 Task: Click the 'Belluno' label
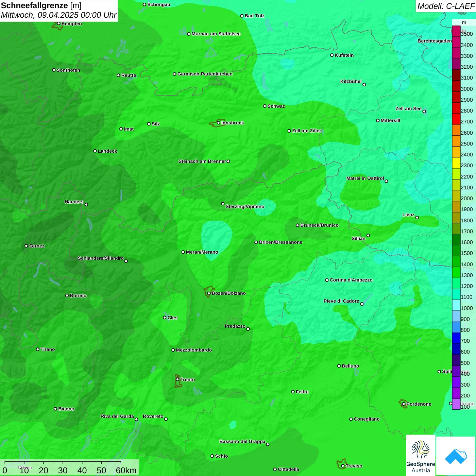[351, 366]
